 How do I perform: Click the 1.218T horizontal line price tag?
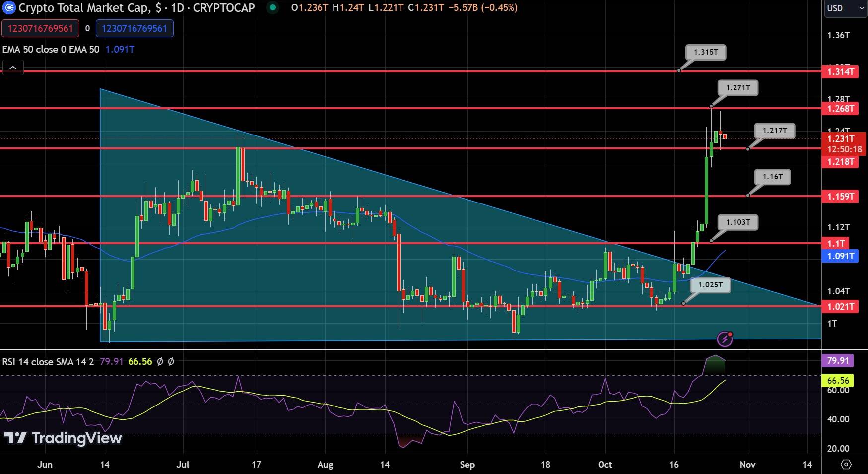[x=840, y=162]
